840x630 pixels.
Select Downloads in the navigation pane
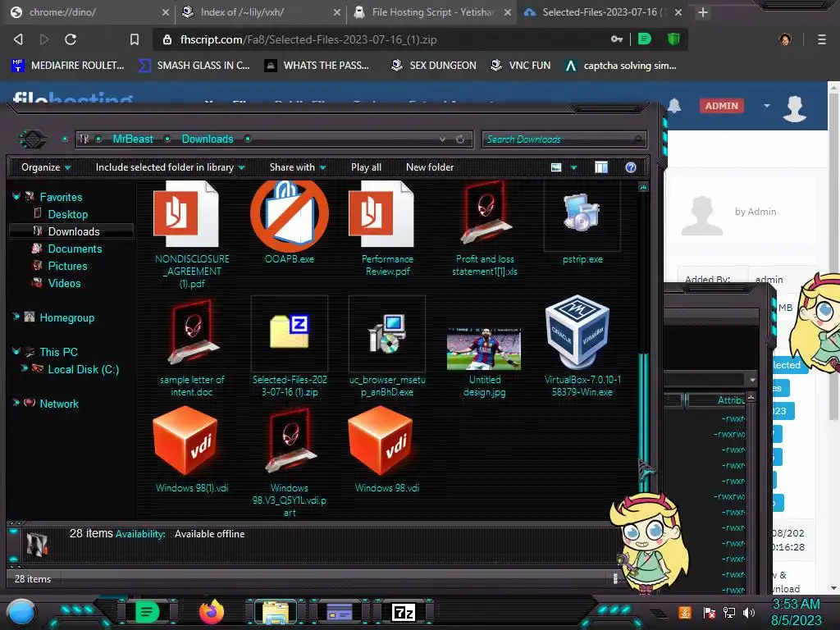(x=73, y=231)
